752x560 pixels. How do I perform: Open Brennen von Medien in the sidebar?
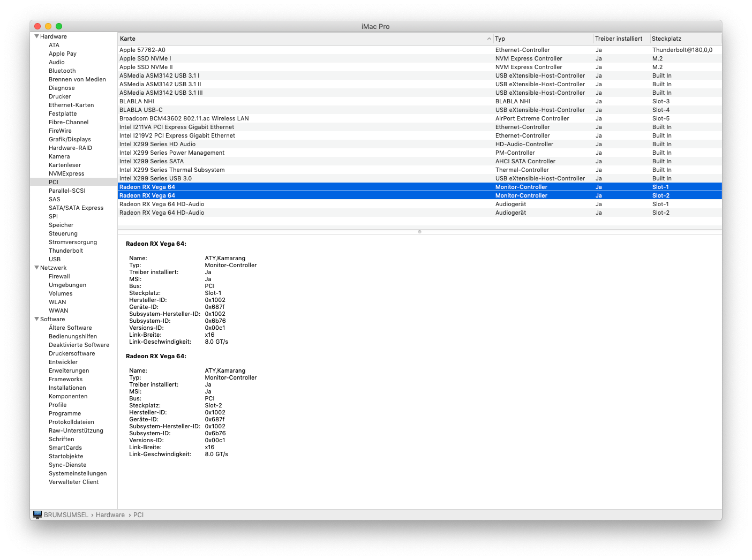tap(77, 79)
